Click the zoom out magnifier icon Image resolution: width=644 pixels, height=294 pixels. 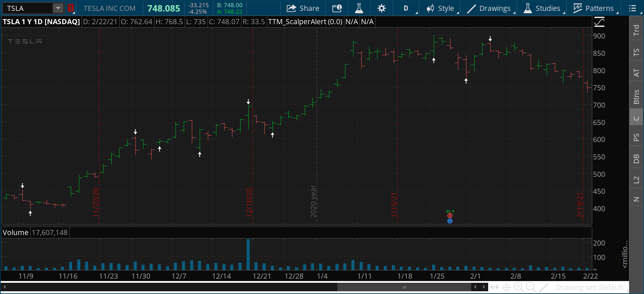[531, 287]
